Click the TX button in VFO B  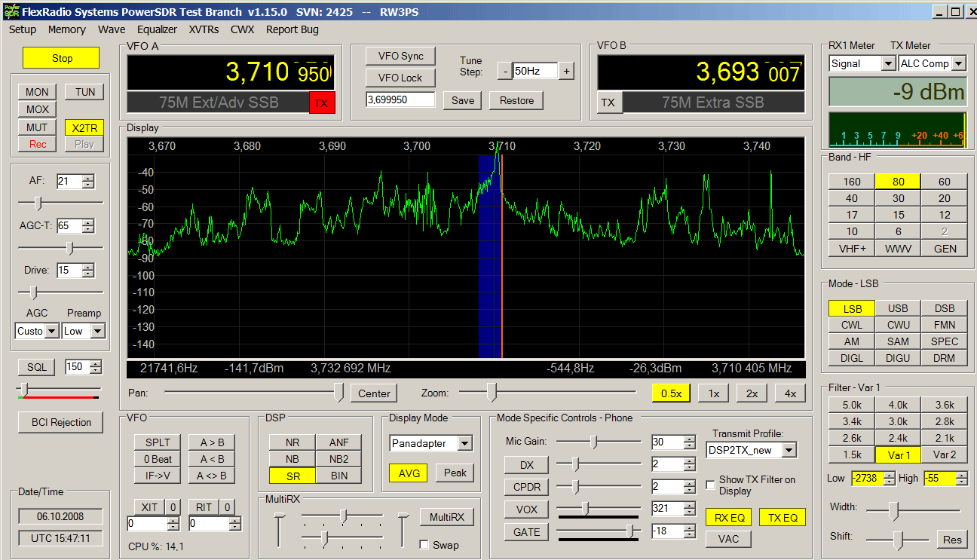(x=610, y=103)
